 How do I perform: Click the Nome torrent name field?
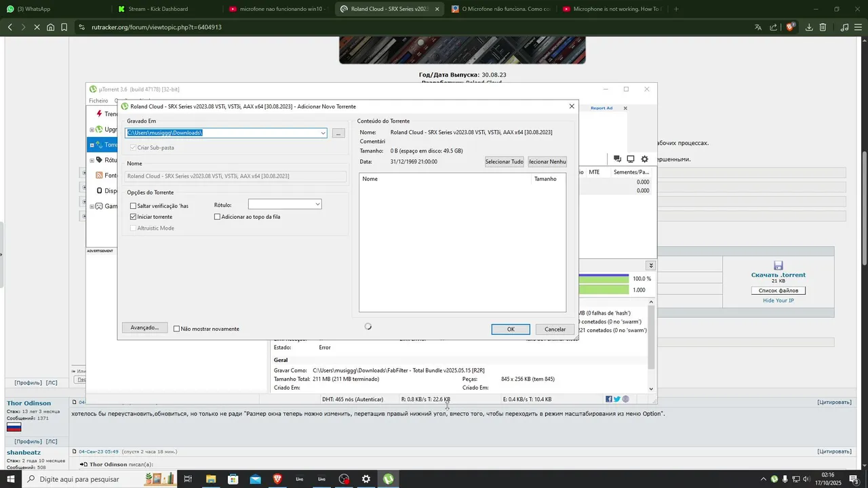click(236, 176)
